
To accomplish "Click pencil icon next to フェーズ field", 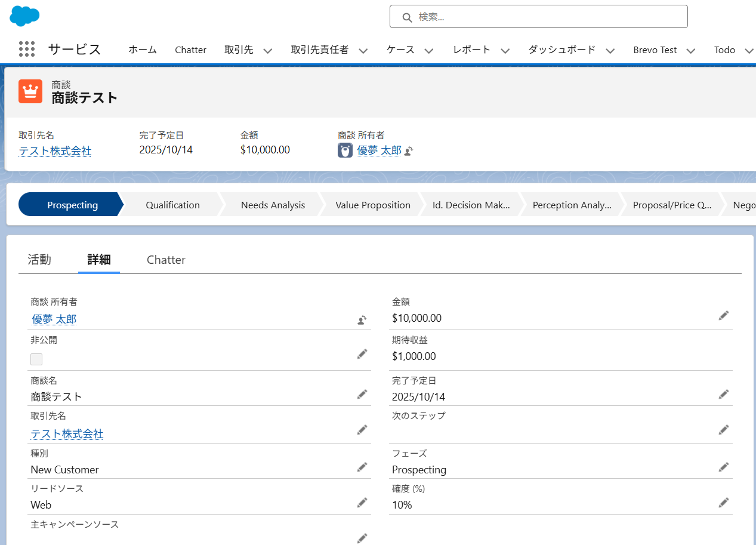I will [723, 467].
